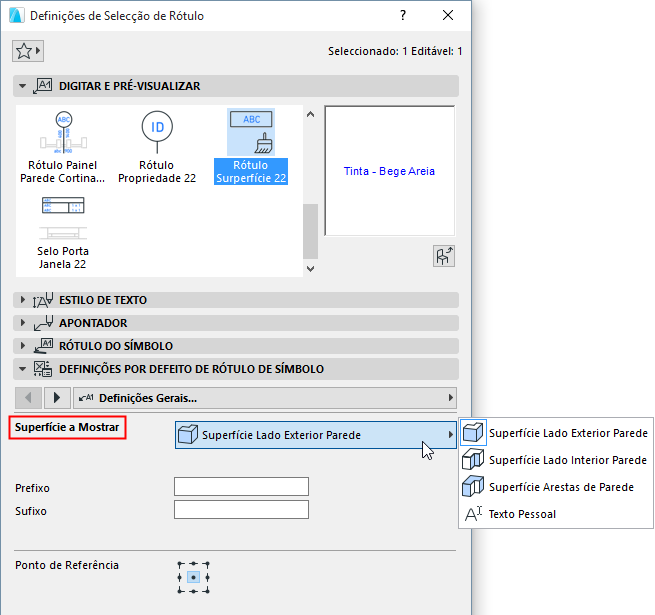
Task: Set reference point to middle-left
Action: pos(180,577)
